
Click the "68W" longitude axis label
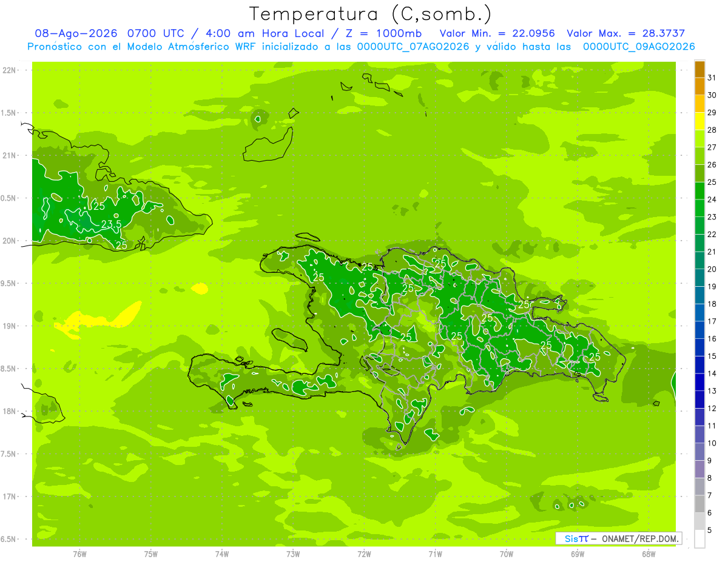pos(649,554)
